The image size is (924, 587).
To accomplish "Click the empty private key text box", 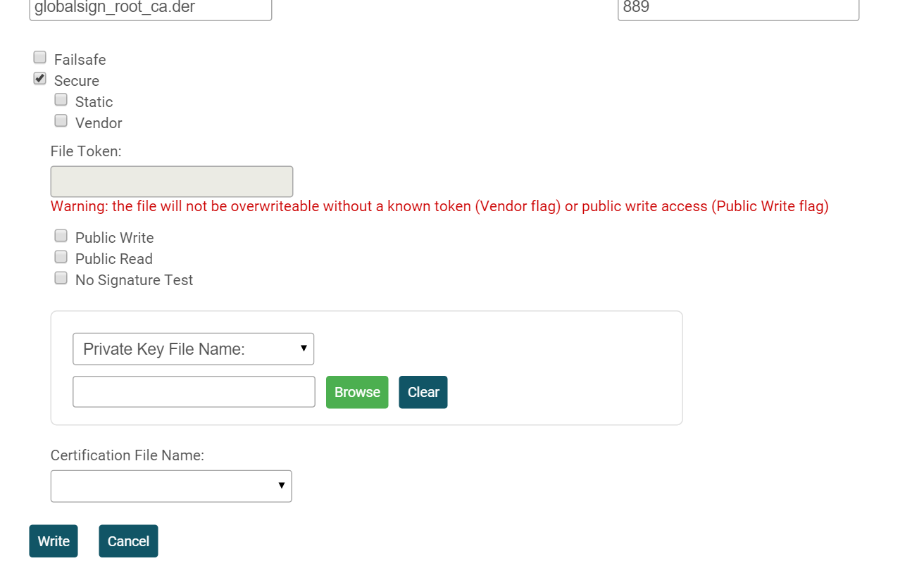I will click(194, 392).
